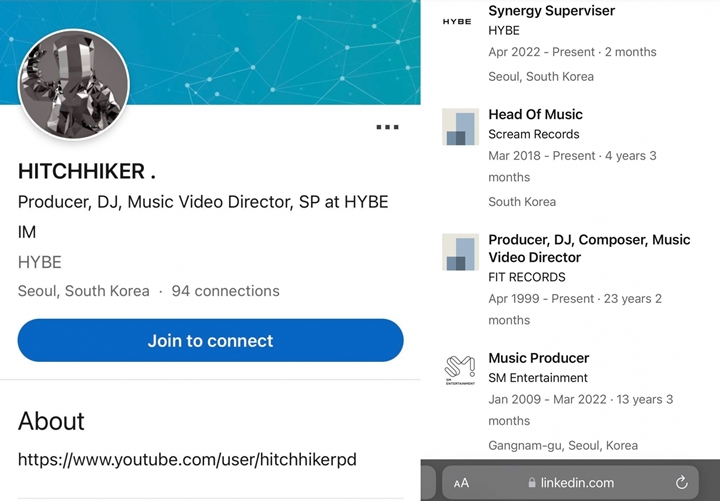Open Producer, DJ, Composer, Music Video Director title
720x501 pixels.
[x=589, y=248]
